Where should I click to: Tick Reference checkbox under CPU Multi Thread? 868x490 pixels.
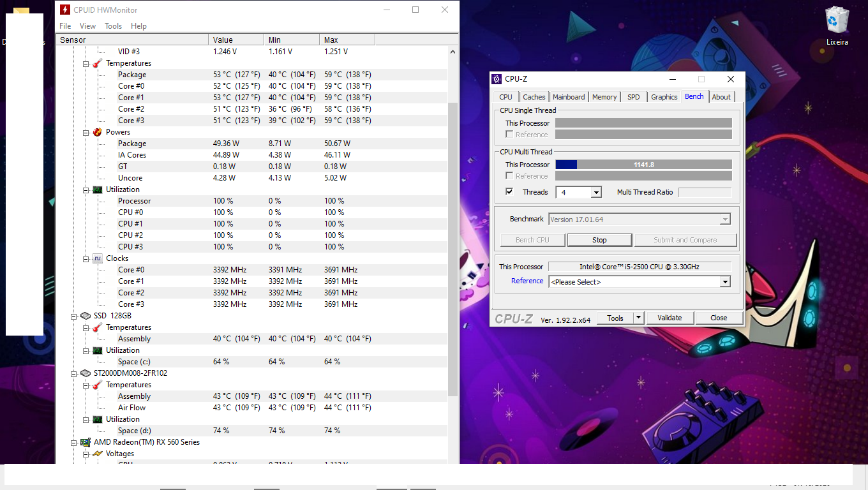509,175
